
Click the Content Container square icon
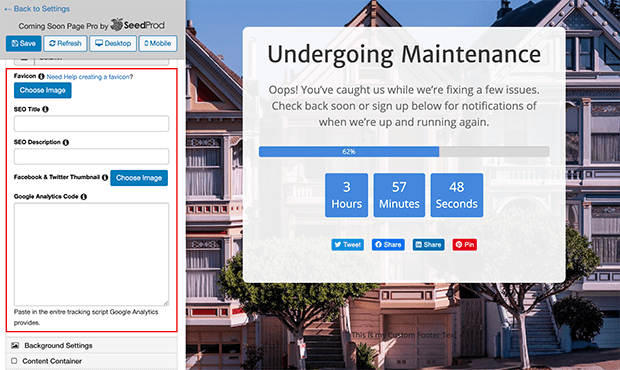(x=14, y=361)
